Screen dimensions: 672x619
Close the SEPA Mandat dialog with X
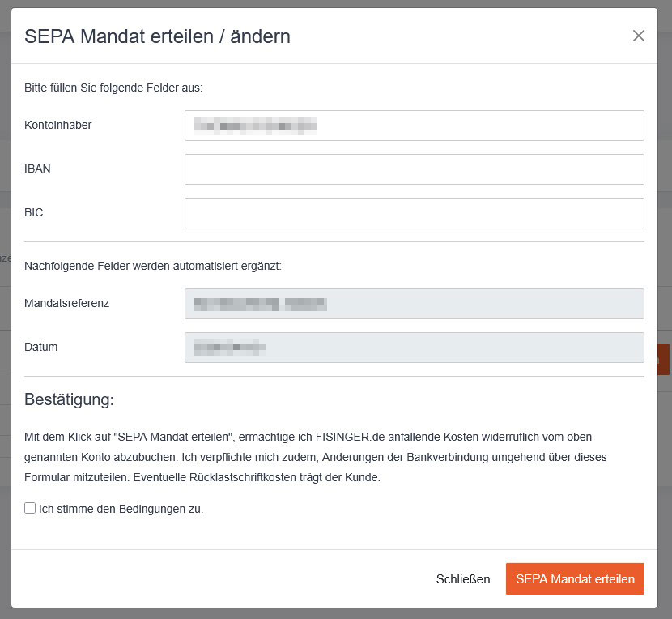(x=639, y=36)
